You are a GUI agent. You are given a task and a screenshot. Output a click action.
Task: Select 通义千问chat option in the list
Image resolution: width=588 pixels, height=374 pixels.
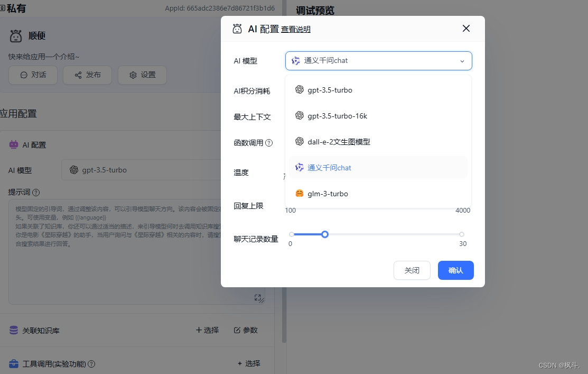(x=378, y=168)
